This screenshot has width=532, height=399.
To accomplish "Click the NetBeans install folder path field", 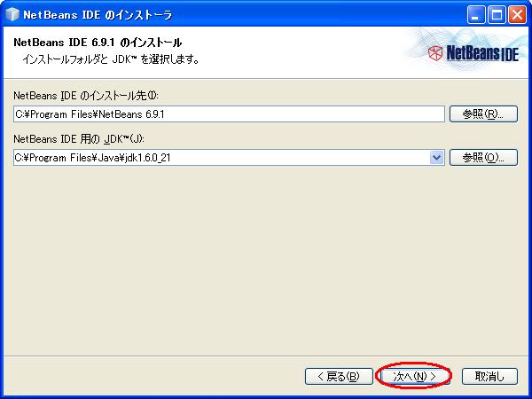I will point(229,114).
